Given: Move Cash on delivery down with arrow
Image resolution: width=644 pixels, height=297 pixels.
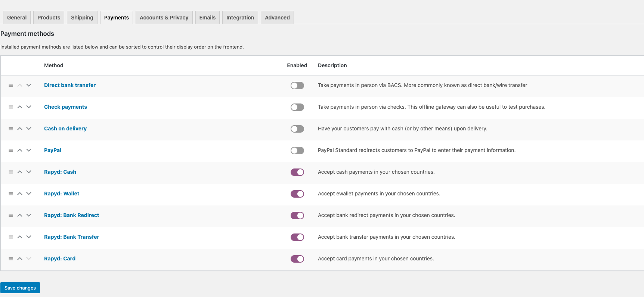Looking at the screenshot, I should click(x=29, y=129).
